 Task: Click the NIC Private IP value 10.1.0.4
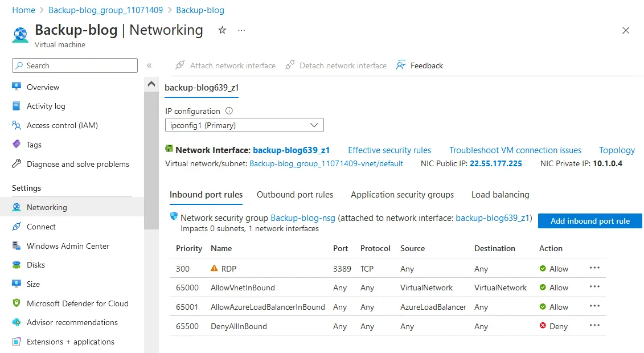click(608, 163)
